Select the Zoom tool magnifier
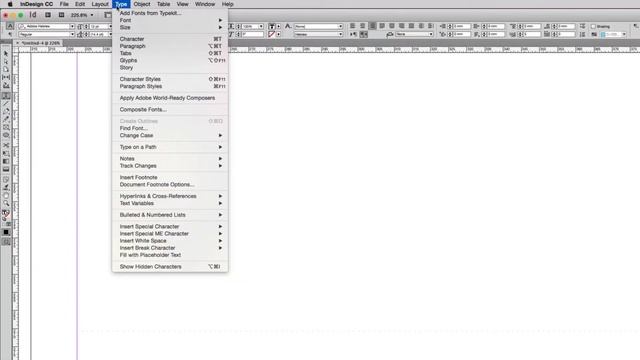 [x=6, y=203]
